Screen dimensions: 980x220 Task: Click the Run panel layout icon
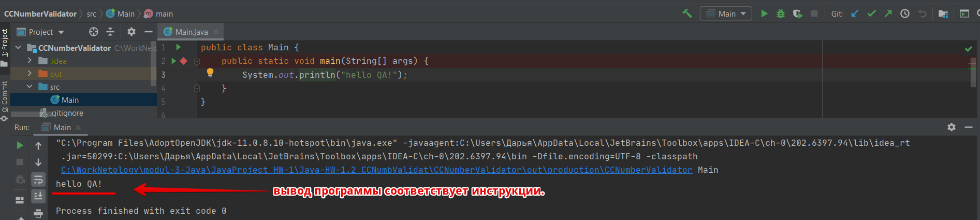pos(20,200)
